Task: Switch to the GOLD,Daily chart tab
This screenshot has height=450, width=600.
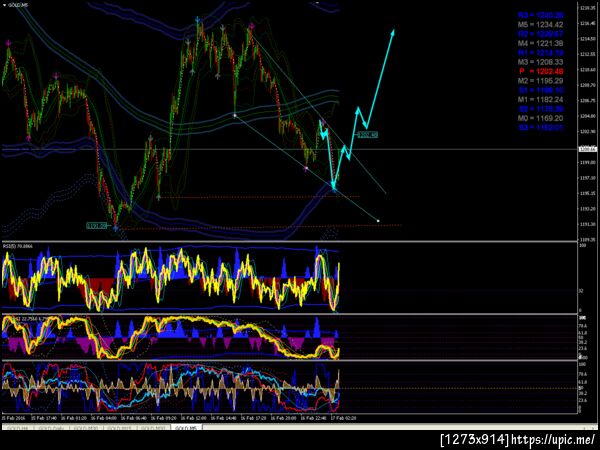Action: tap(51, 428)
